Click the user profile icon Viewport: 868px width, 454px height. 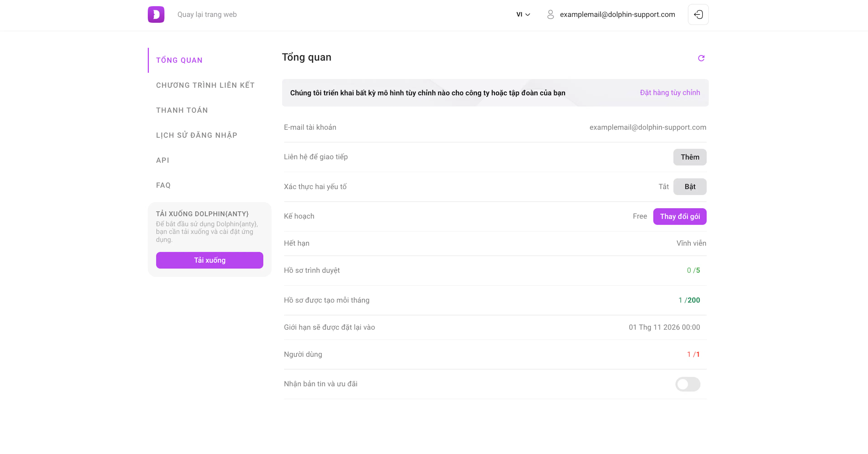[550, 14]
